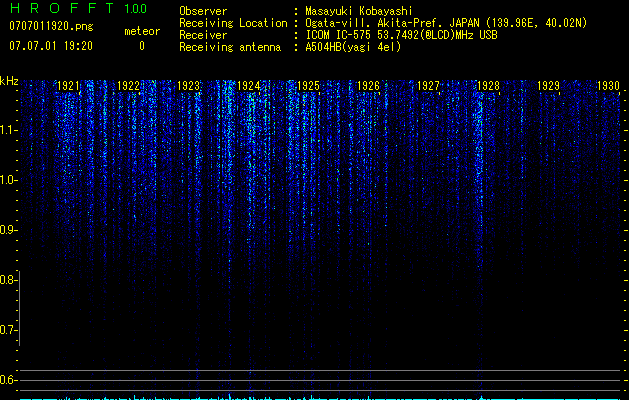Screen dimensions: 629x400
Task: Click the Receiving antenna label
Action: click(x=230, y=47)
